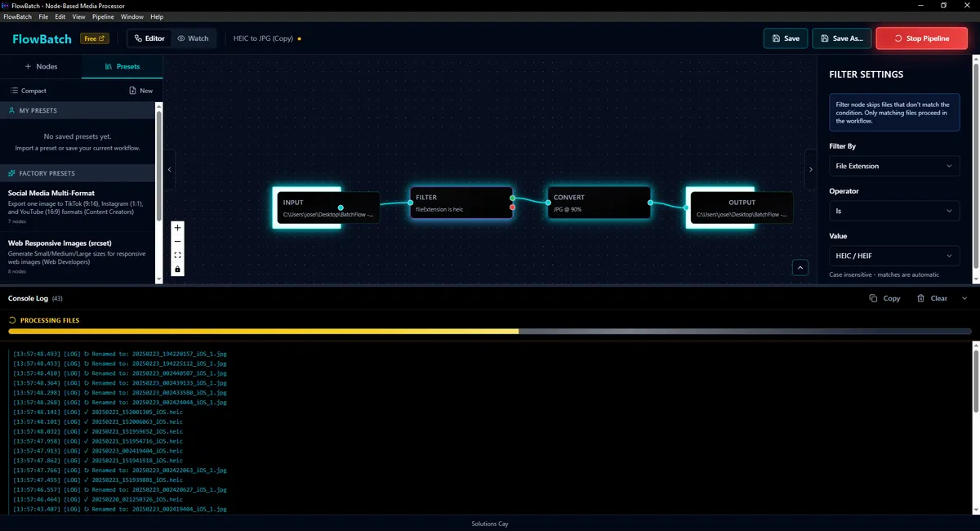The height and width of the screenshot is (531, 980).
Task: Click the CONVERT node output port
Action: click(651, 203)
